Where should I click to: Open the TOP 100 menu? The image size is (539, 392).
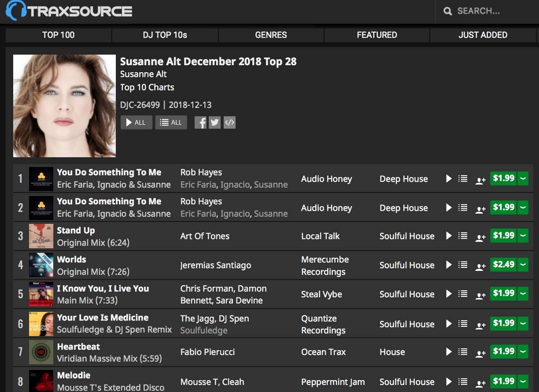[x=59, y=35]
